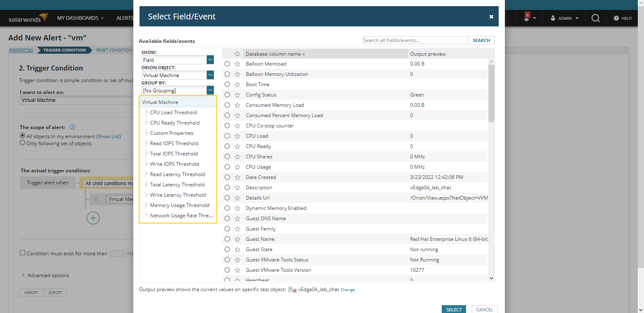Favorite the Guest Name field
Screen dimensions: 644x313
pos(237,239)
